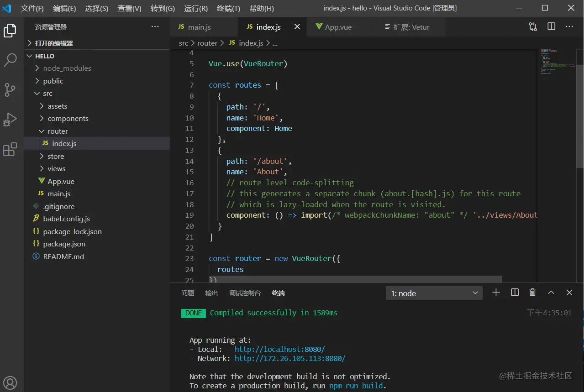The height and width of the screenshot is (392, 584).
Task: Click the Open Changes compare icon
Action: (533, 27)
